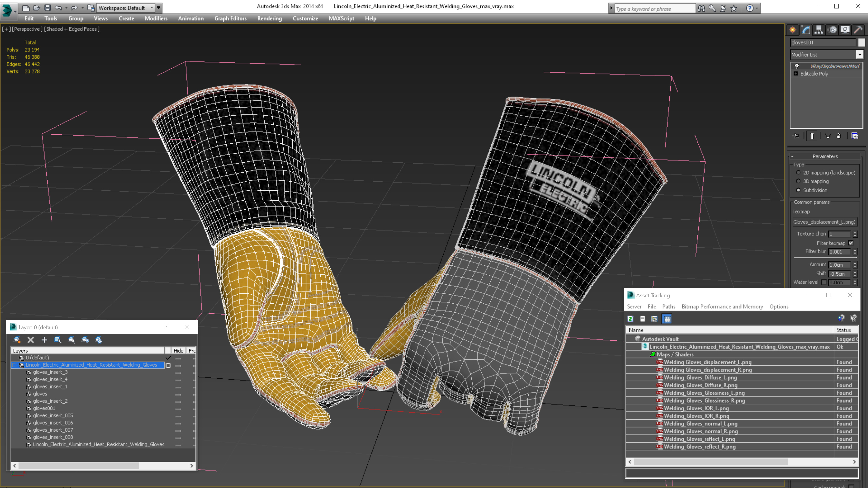Open quick access toolbar customize arrow
Viewport: 868px width, 488px height.
pyautogui.click(x=159, y=8)
